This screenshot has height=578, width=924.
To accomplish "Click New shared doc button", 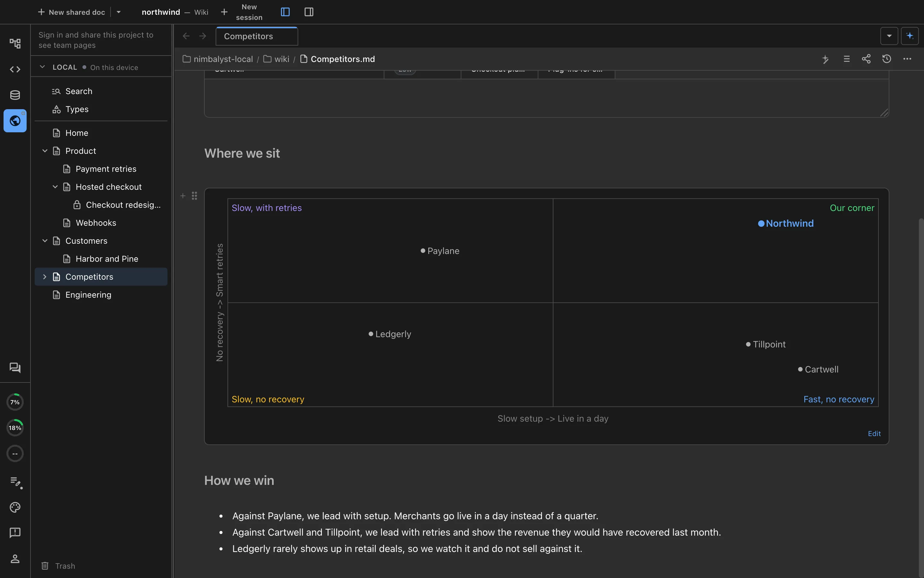I will [x=72, y=12].
